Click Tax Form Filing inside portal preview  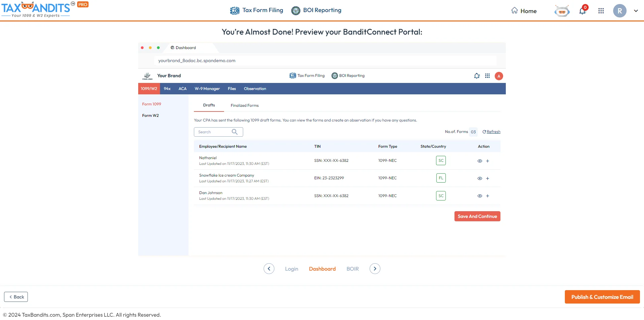click(x=307, y=76)
